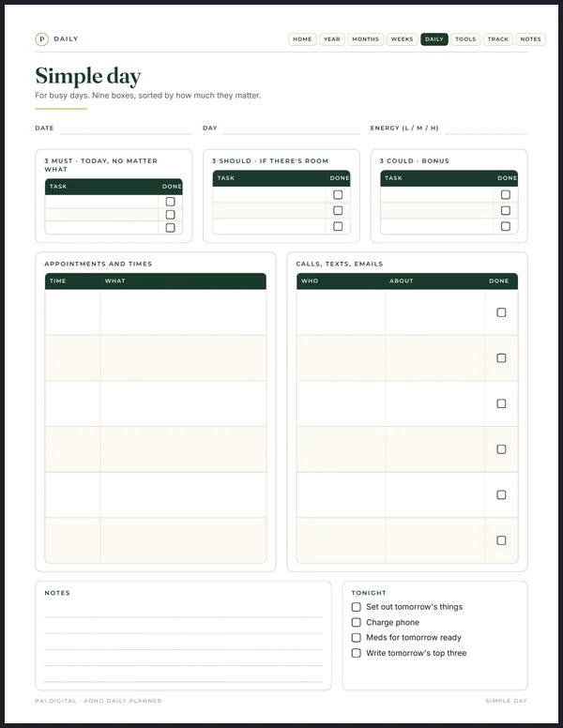This screenshot has width=563, height=728.
Task: Open the WEEKS tab
Action: click(402, 39)
